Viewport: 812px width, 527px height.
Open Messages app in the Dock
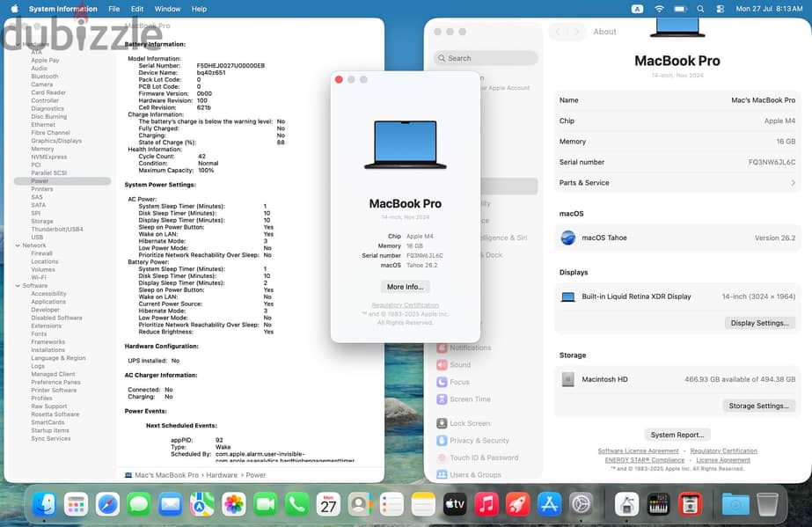[139, 504]
